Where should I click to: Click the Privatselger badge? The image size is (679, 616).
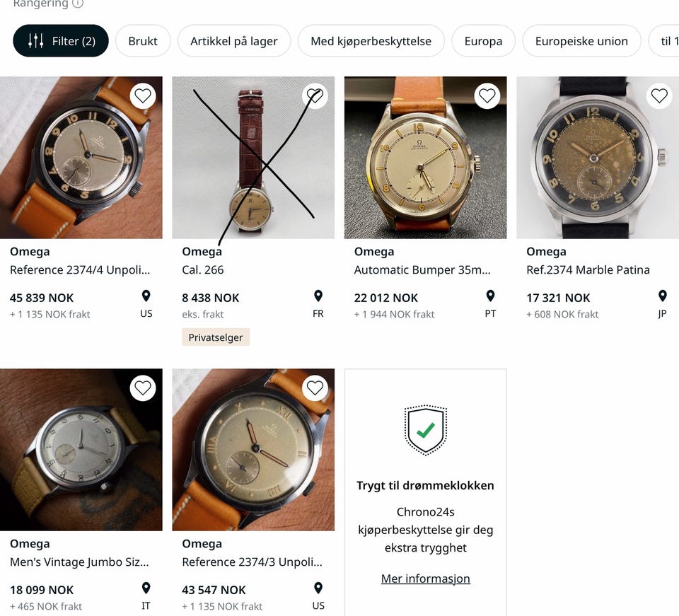216,337
